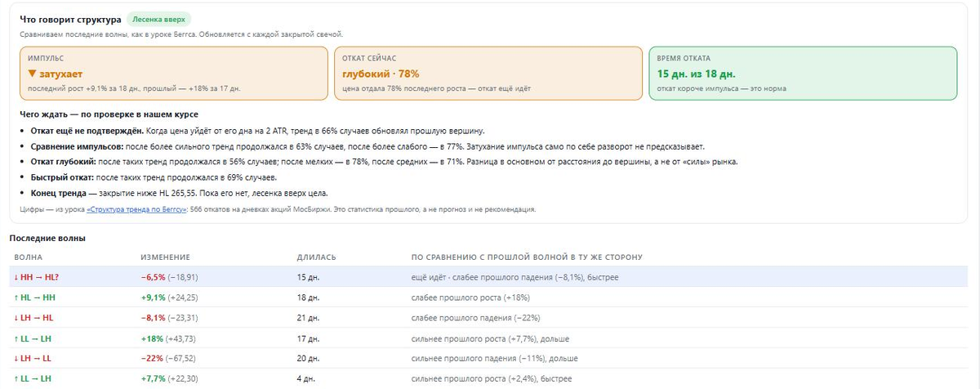Click 'Чего ждать — по проверке в нашем курсе'
980x389 pixels.
pyautogui.click(x=109, y=114)
